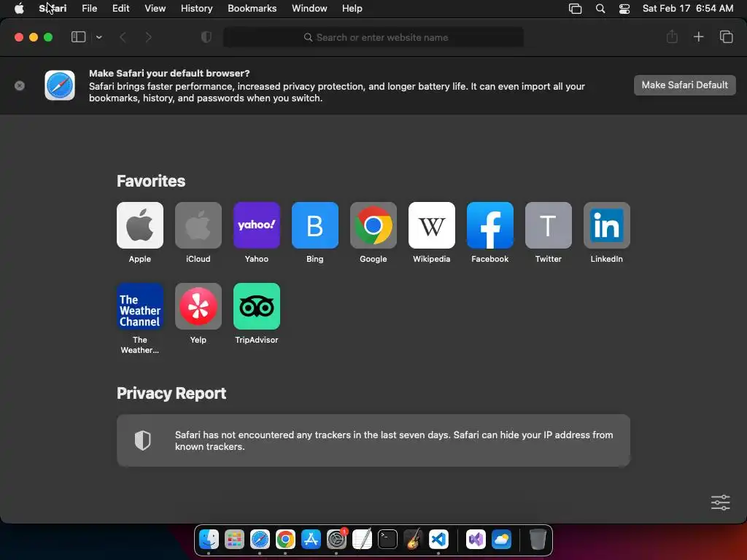Dismiss the default browser banner

pyautogui.click(x=20, y=86)
